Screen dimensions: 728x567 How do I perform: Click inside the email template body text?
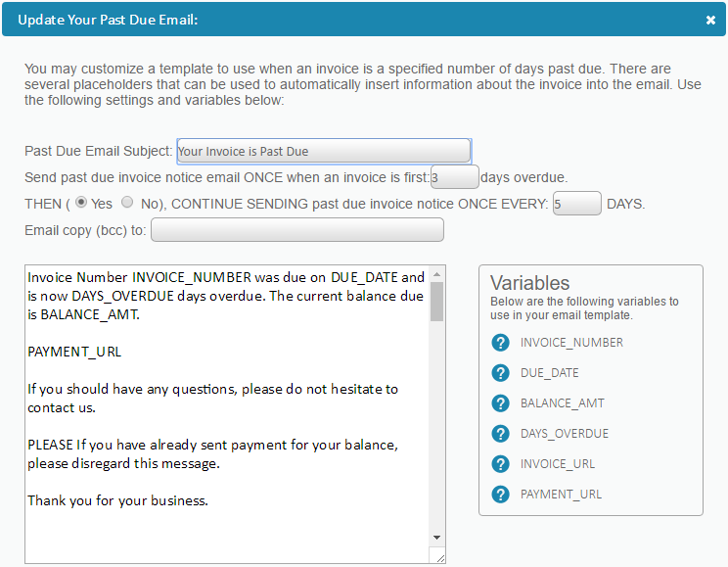225,392
